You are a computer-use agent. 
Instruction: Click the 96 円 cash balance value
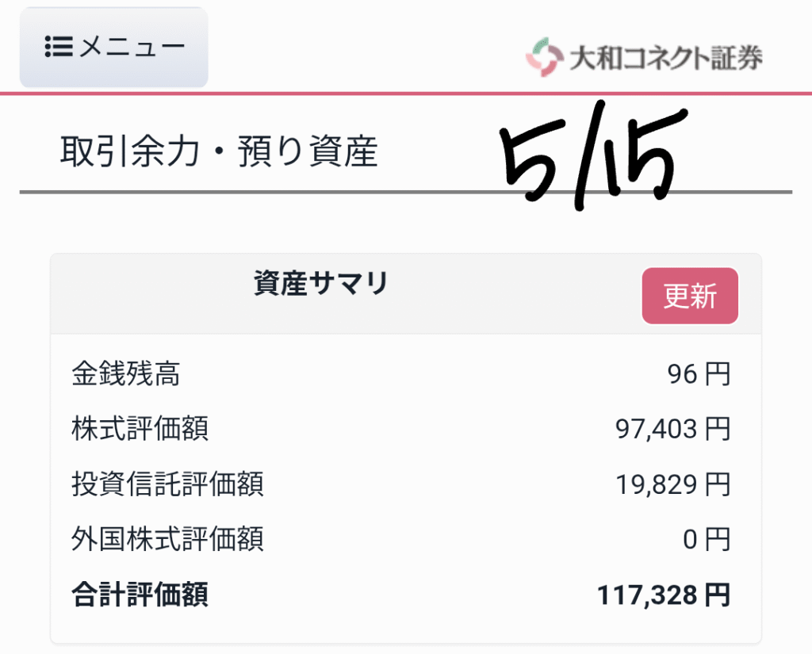(x=699, y=374)
